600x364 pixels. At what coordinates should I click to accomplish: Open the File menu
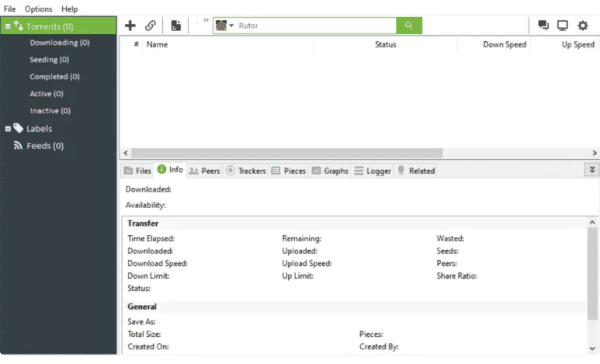tap(9, 9)
